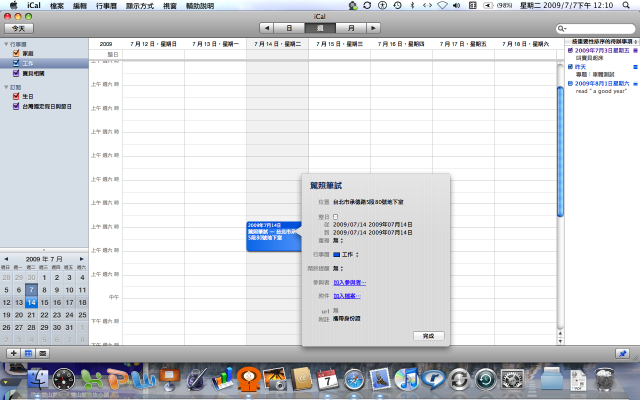Viewport: 640px width, 400px height.
Task: Open the 編輯 menu
Action: pos(80,6)
